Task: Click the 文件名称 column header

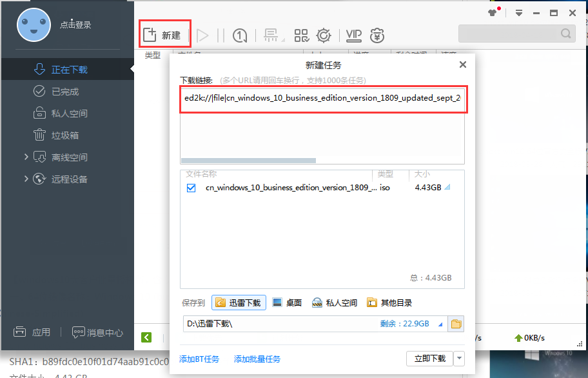Action: [x=201, y=174]
